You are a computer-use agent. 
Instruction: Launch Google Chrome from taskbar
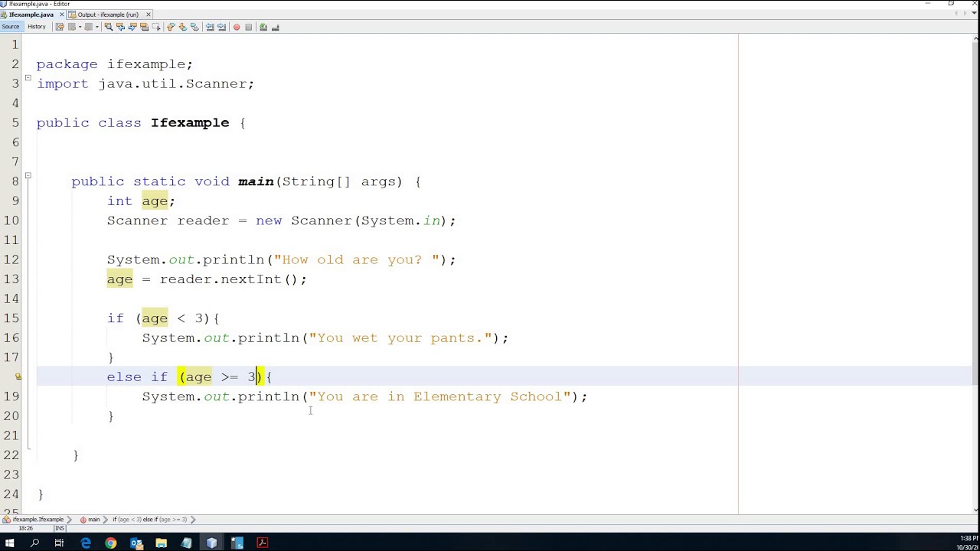click(x=111, y=543)
